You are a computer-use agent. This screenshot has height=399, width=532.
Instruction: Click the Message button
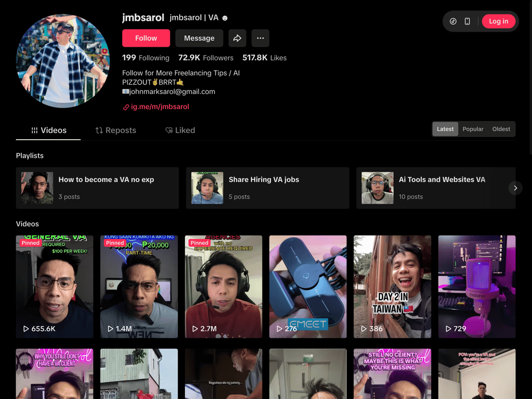[x=199, y=38]
